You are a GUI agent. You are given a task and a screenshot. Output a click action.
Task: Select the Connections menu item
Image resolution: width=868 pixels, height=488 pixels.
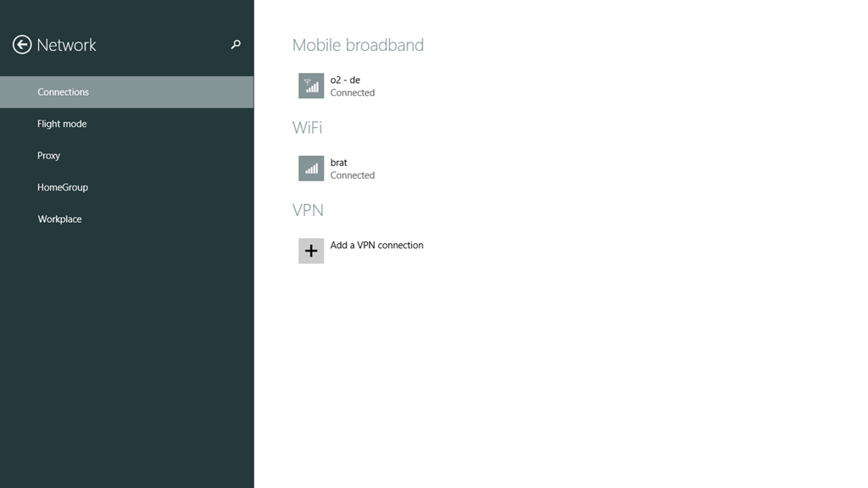pyautogui.click(x=127, y=91)
